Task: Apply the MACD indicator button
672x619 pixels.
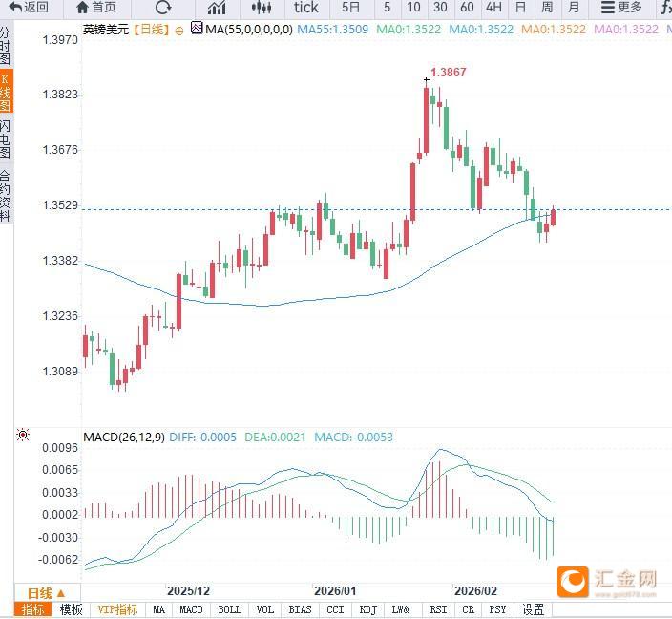Action: (x=191, y=609)
